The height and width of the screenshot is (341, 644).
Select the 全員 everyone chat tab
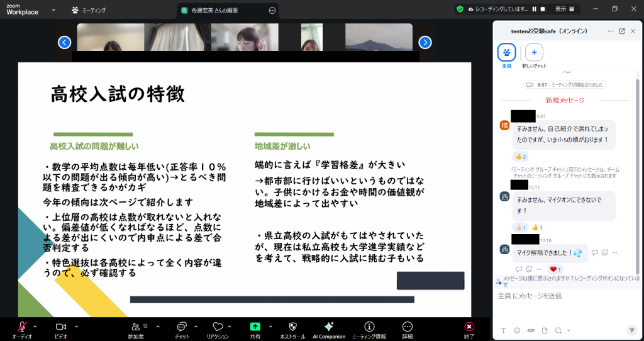(507, 52)
